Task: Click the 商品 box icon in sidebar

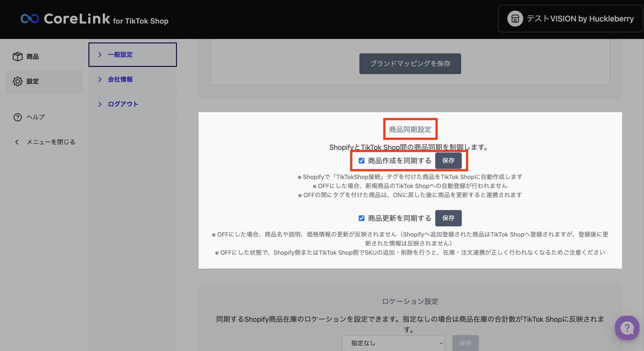Action: click(x=17, y=56)
